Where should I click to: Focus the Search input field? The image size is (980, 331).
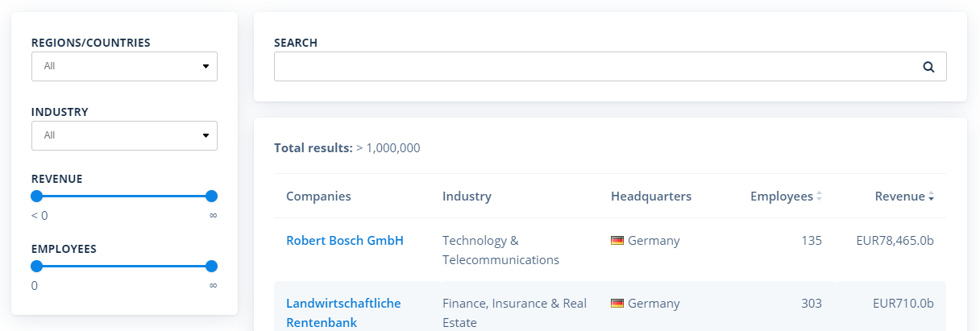point(610,67)
